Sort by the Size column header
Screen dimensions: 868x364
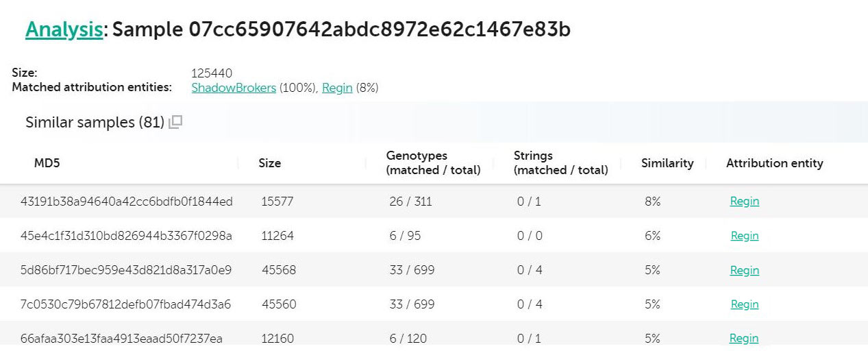[269, 163]
